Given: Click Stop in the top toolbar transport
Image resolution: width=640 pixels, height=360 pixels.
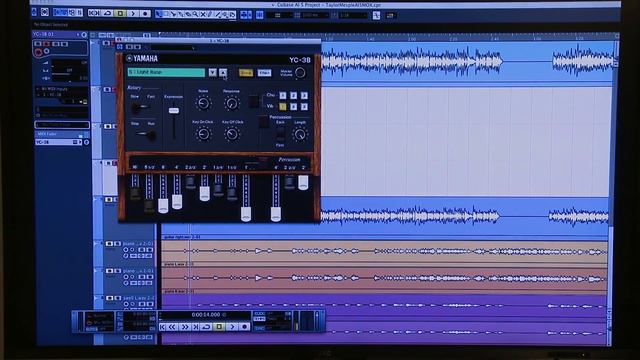Looking at the screenshot, I should 120,13.
